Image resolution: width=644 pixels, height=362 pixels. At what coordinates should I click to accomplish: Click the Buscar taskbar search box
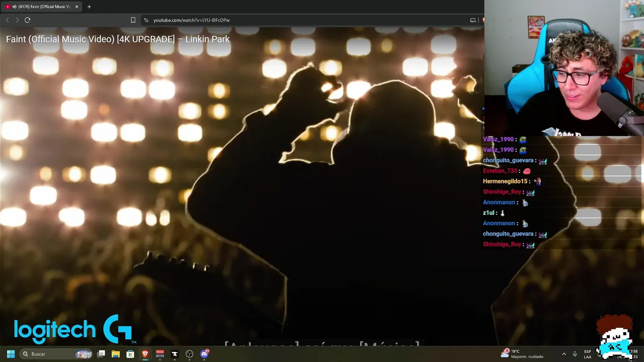point(56,354)
